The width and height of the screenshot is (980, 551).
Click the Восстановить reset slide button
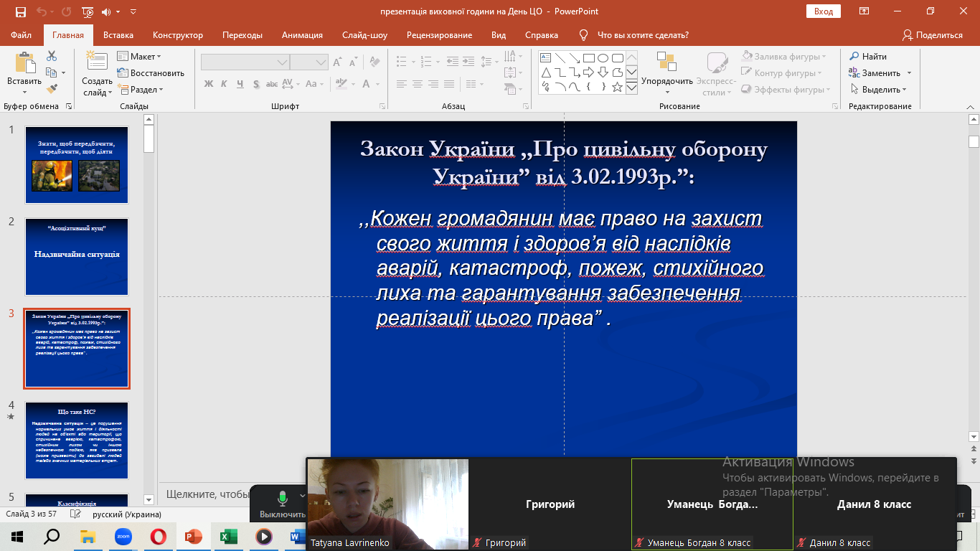click(151, 73)
